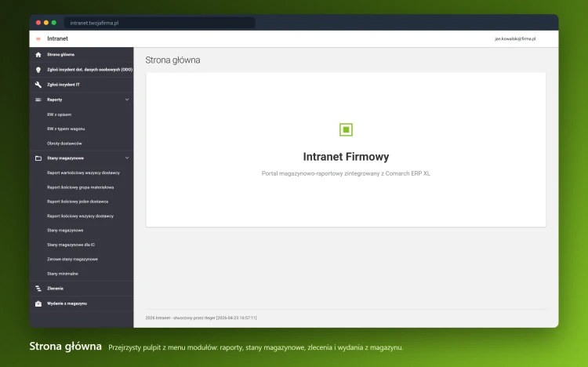The height and width of the screenshot is (367, 588).
Task: Click the briefcase icon for Wydanie z magazynu
Action: pyautogui.click(x=38, y=303)
